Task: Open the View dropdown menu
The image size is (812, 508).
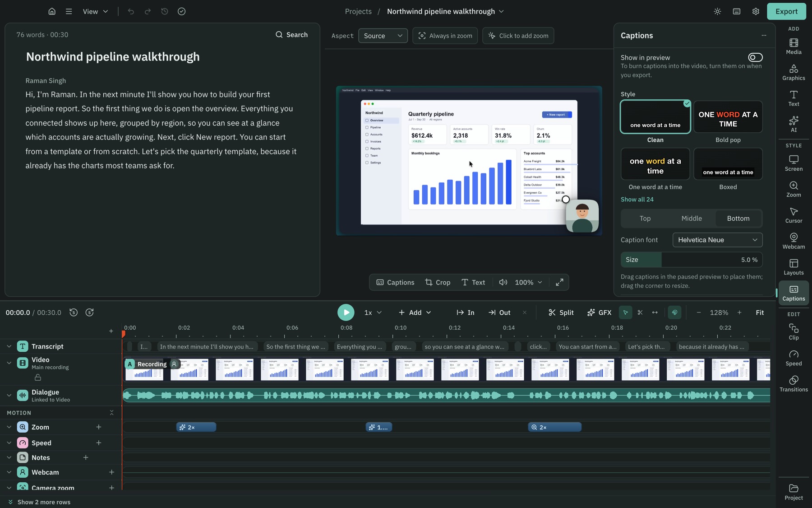Action: pos(95,11)
